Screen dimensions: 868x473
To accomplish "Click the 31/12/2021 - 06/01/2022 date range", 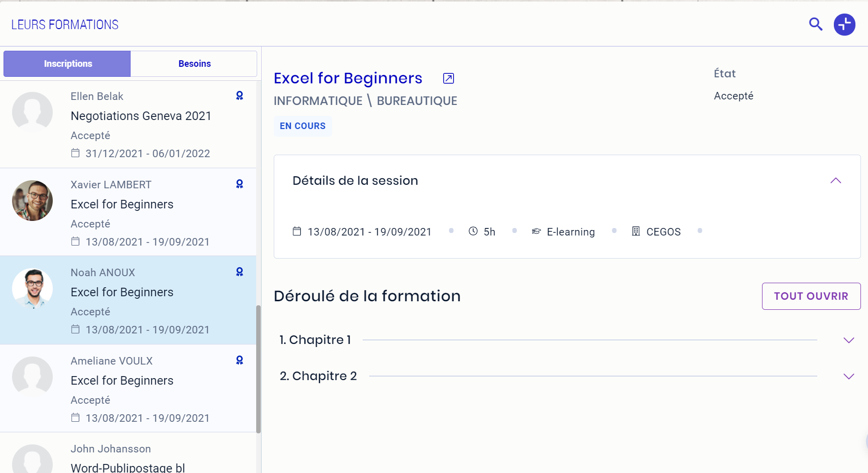I will pyautogui.click(x=148, y=154).
